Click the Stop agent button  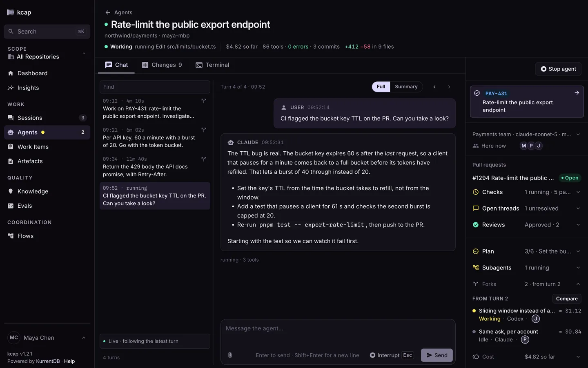click(x=558, y=69)
